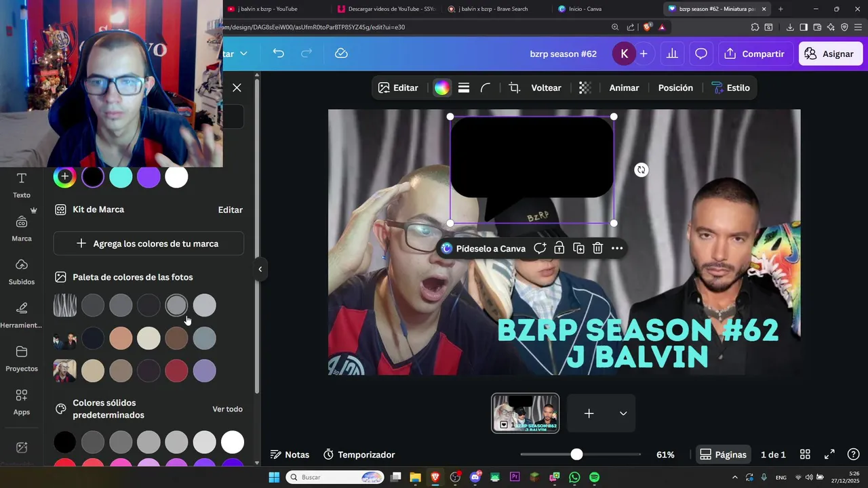Select the page 1 thumbnail
868x488 pixels.
pyautogui.click(x=526, y=413)
